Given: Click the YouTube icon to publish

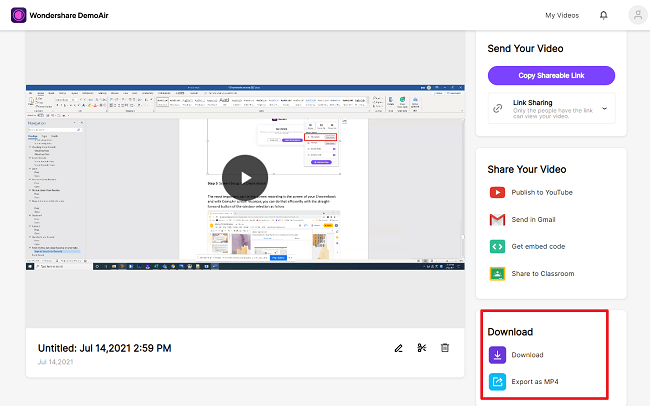Looking at the screenshot, I should point(497,192).
